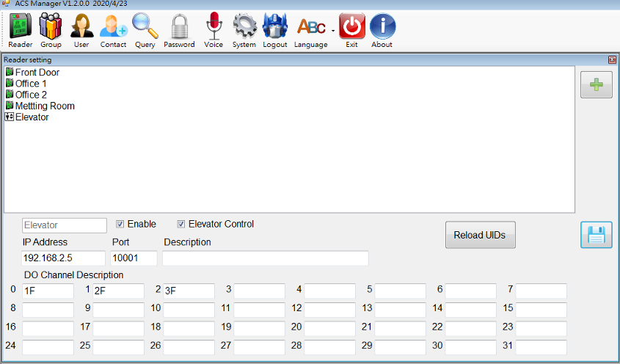
Task: Click the Description input field
Action: point(266,258)
